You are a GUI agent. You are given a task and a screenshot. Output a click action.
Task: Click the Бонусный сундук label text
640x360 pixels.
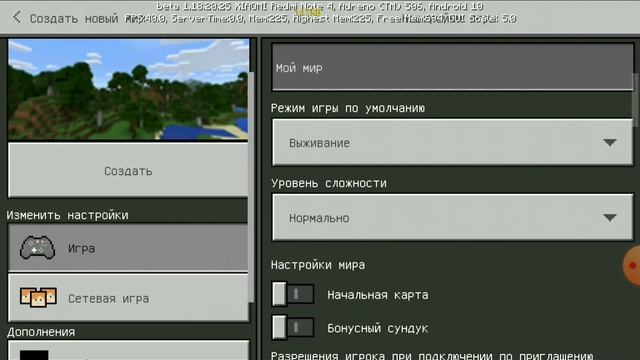tap(378, 328)
